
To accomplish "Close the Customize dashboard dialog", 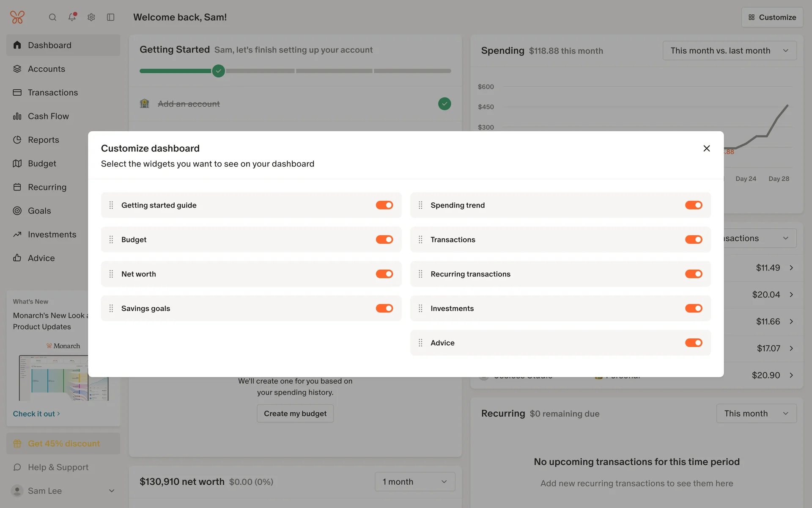I will (706, 149).
